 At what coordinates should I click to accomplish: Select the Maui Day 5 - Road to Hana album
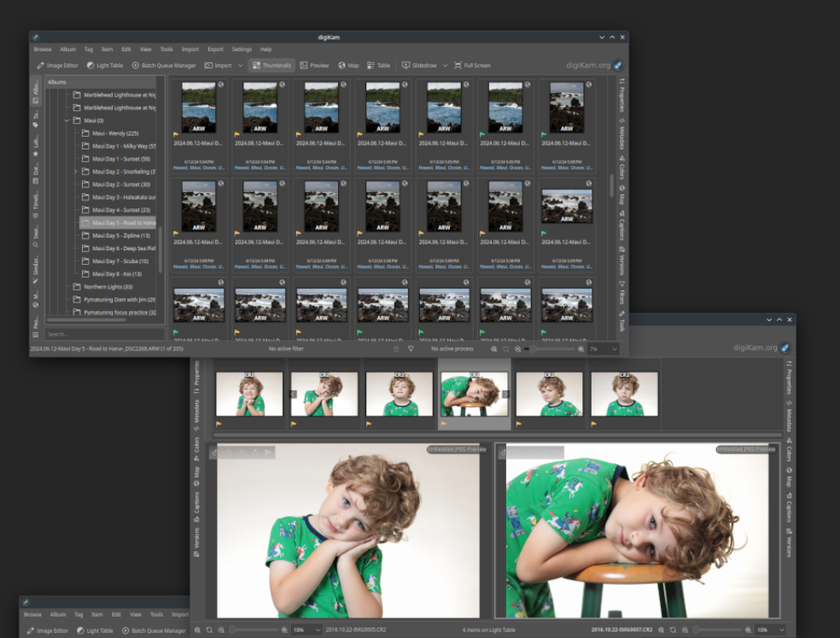pos(117,224)
